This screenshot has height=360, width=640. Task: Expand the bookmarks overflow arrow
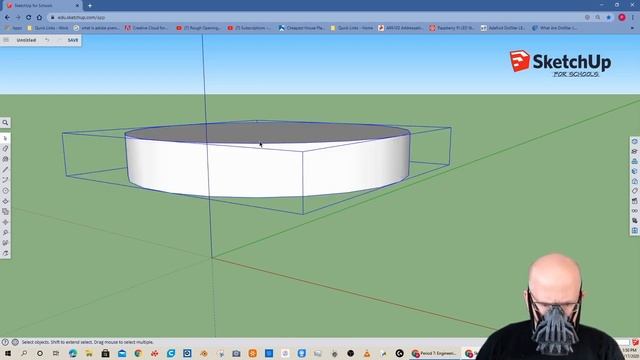633,28
